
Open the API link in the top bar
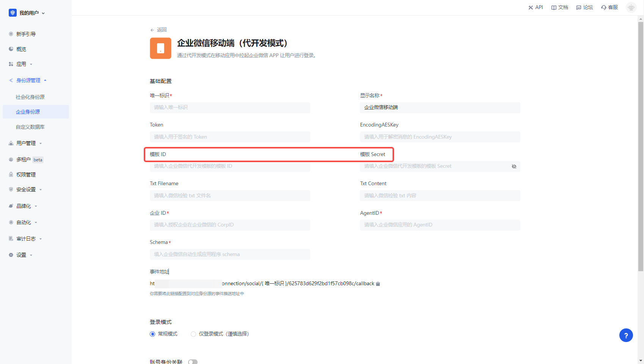[x=535, y=7]
